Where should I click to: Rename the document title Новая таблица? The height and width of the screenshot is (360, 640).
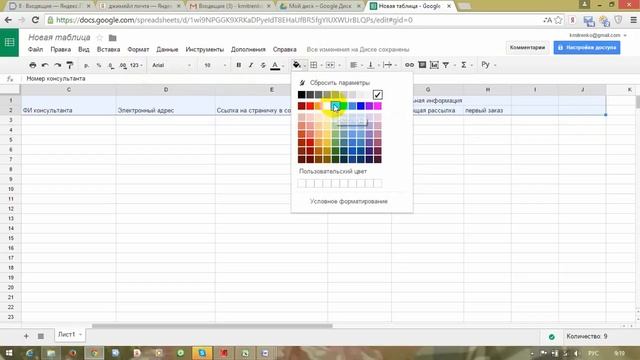[59, 38]
